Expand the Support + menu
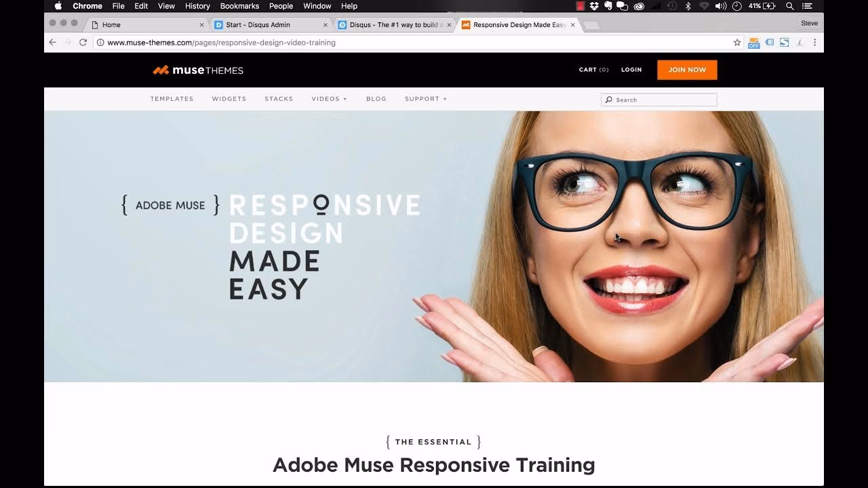868x488 pixels. tap(426, 99)
